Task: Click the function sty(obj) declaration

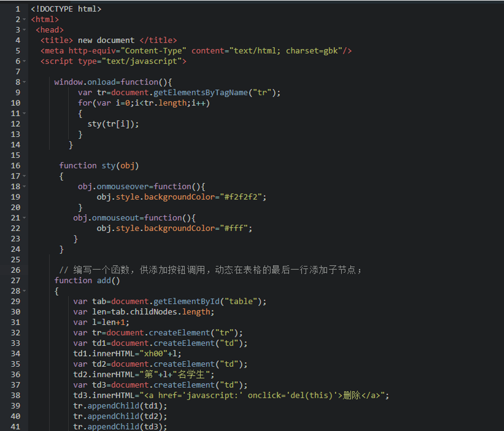Action: (99, 166)
